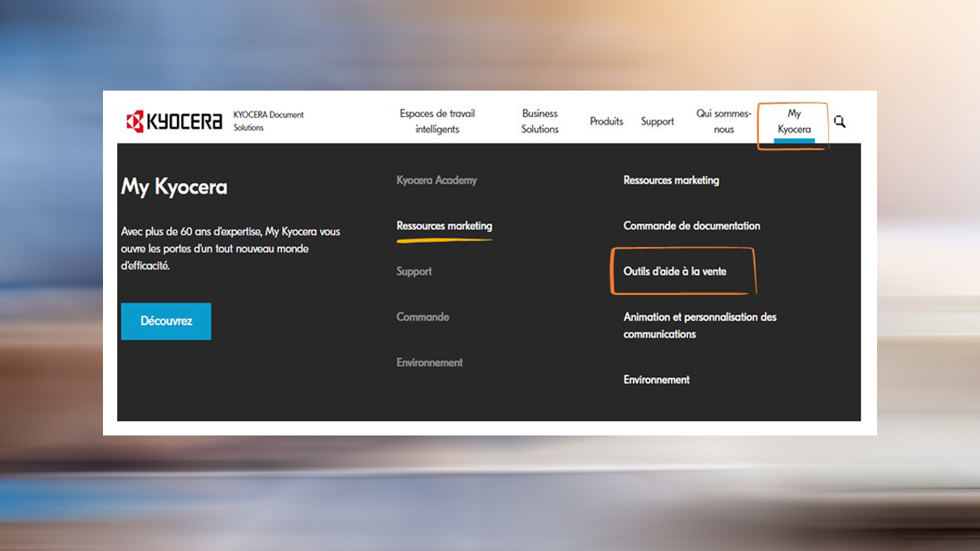This screenshot has width=980, height=551.
Task: Select underlined Ressources marketing category
Action: [444, 226]
